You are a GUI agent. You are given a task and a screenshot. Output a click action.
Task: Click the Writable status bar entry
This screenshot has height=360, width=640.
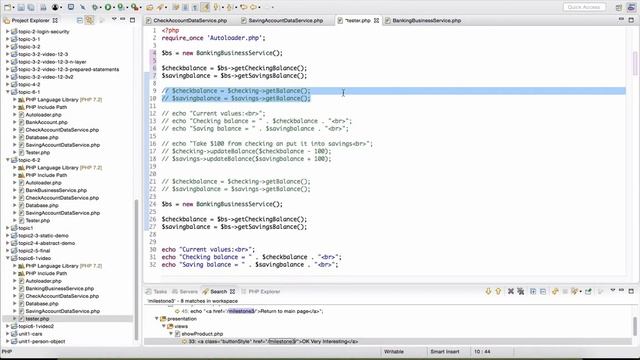click(x=393, y=351)
